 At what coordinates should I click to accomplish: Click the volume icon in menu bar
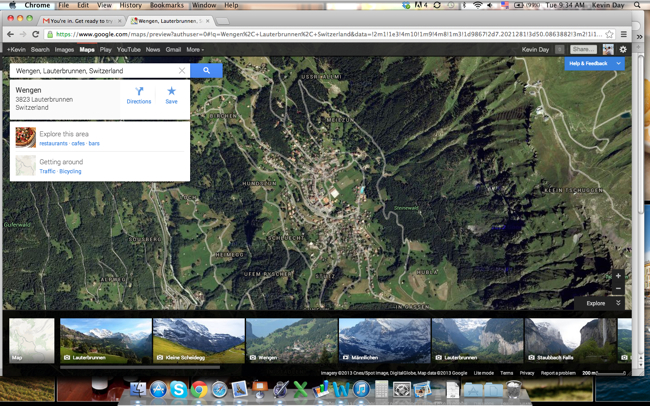click(490, 5)
